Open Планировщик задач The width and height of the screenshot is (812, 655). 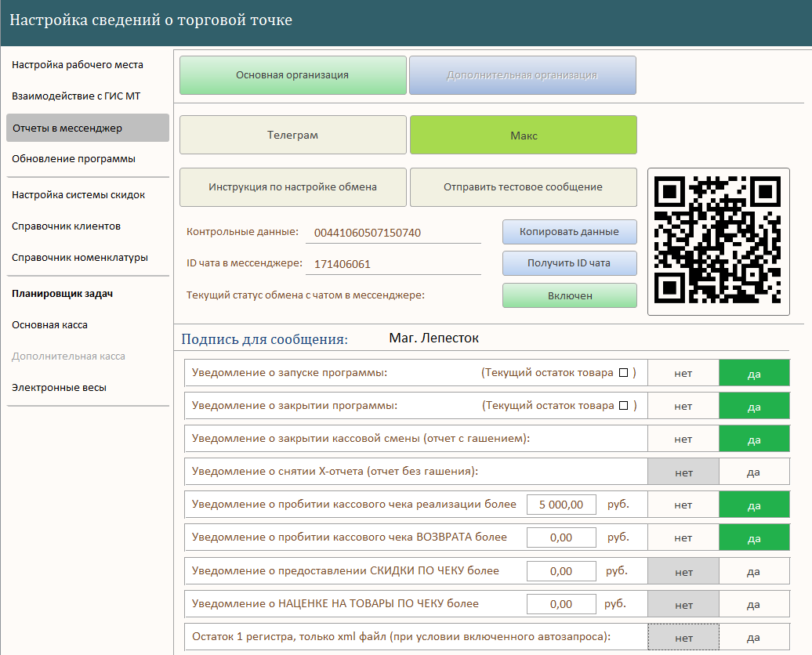coord(62,294)
